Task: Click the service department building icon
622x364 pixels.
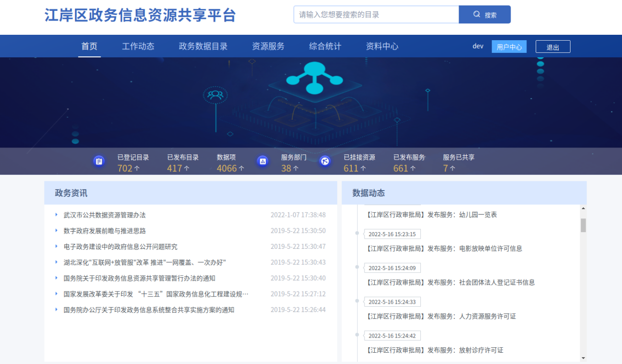Action: tap(262, 161)
